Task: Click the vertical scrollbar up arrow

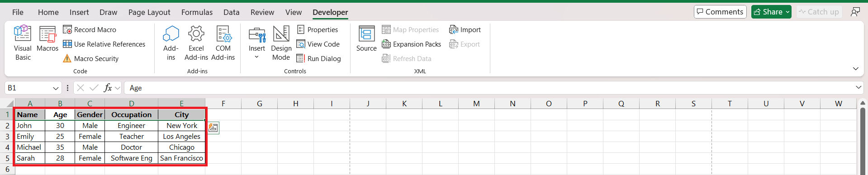Action: tap(863, 103)
